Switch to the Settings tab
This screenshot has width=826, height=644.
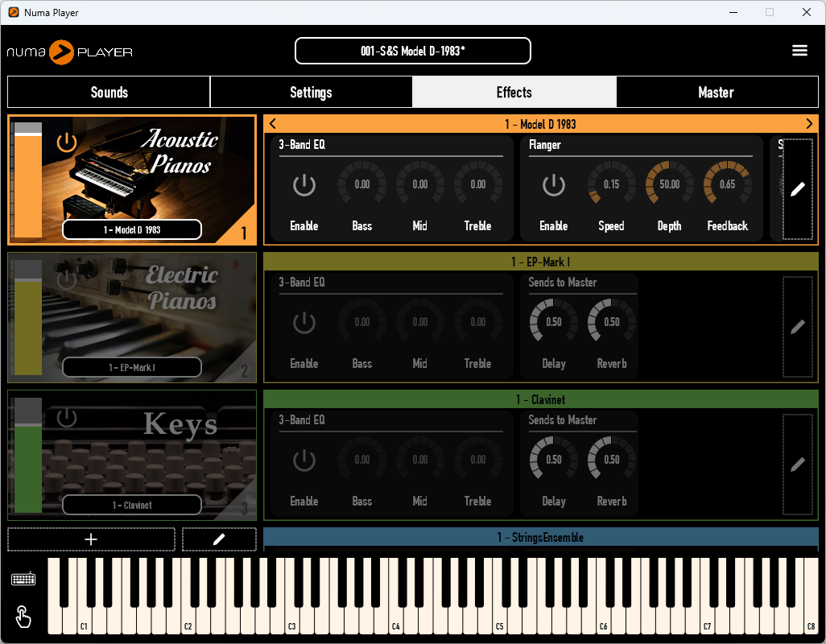311,92
